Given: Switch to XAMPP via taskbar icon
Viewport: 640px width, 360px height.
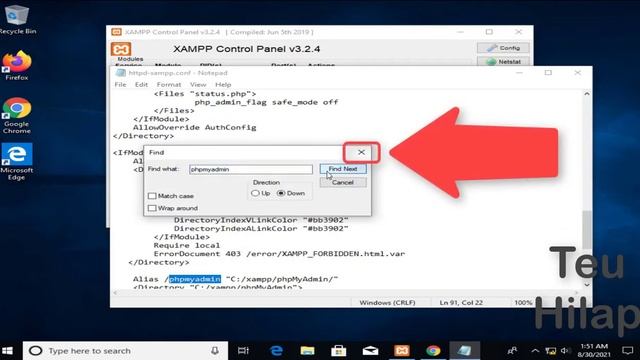Looking at the screenshot, I should 402,351.
